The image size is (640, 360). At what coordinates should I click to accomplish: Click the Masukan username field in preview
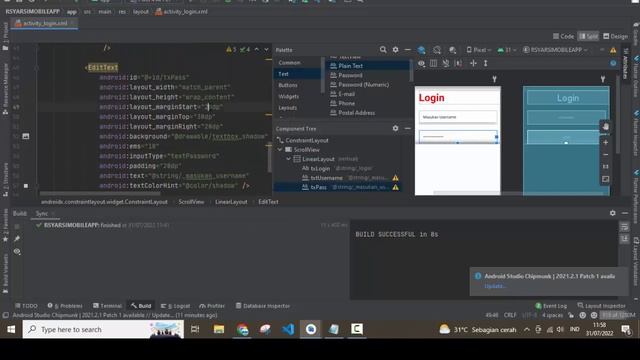coord(458,117)
